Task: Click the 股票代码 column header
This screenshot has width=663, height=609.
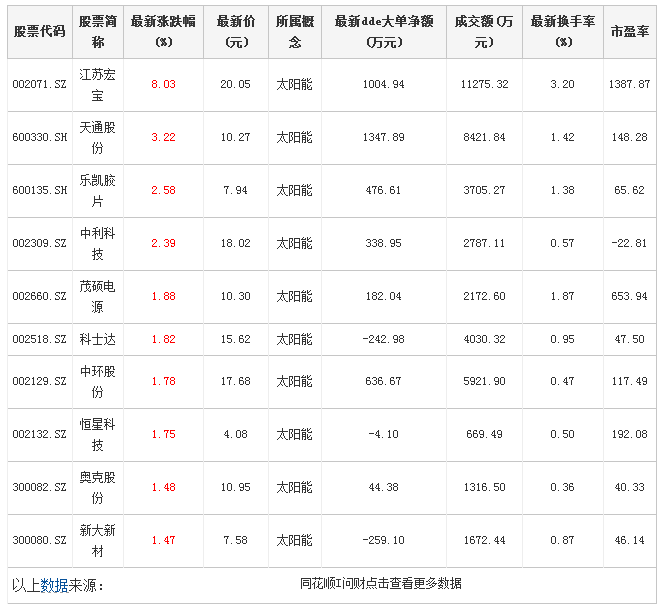Action: (40, 31)
